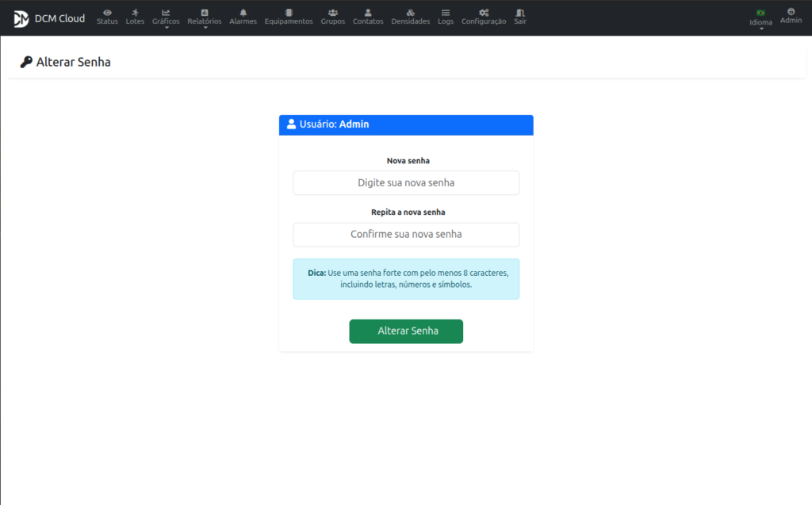Expand the Relatórios dropdown menu
Screen dimensions: 812x505
(205, 18)
